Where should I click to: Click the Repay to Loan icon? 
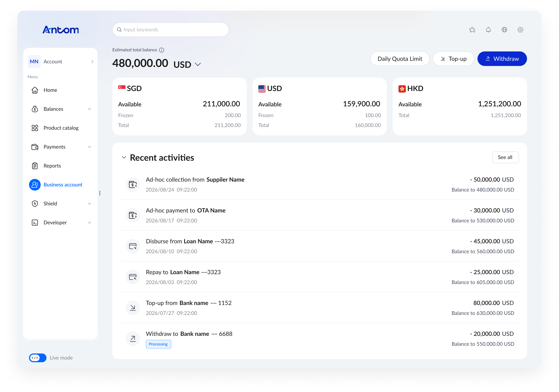tap(133, 277)
